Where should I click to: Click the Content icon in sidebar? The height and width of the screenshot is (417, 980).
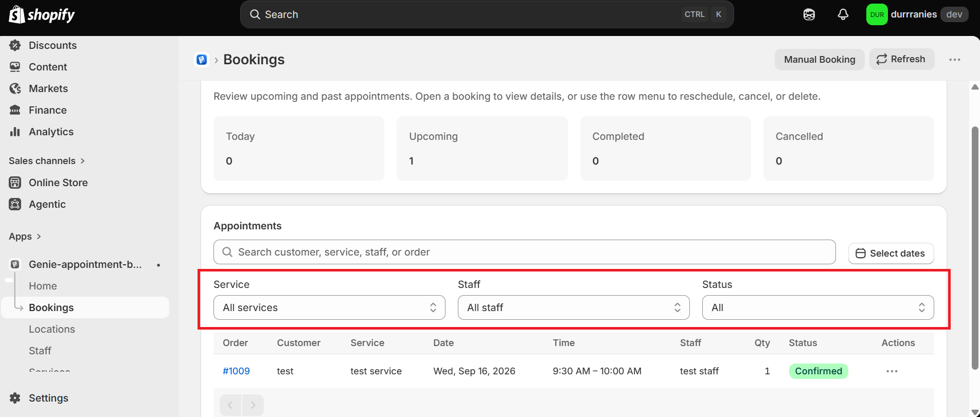(15, 67)
